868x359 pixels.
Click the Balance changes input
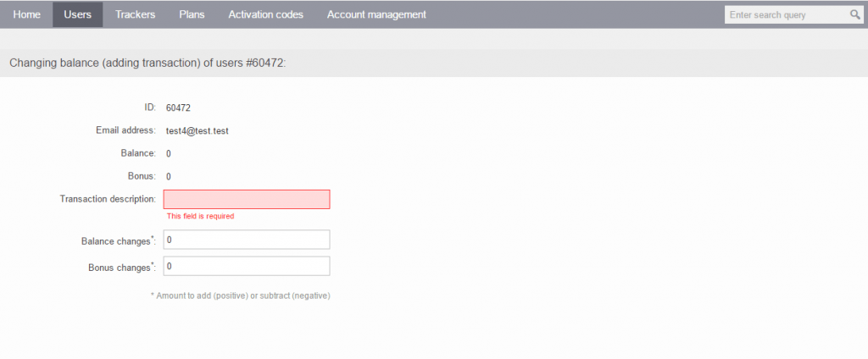click(247, 240)
